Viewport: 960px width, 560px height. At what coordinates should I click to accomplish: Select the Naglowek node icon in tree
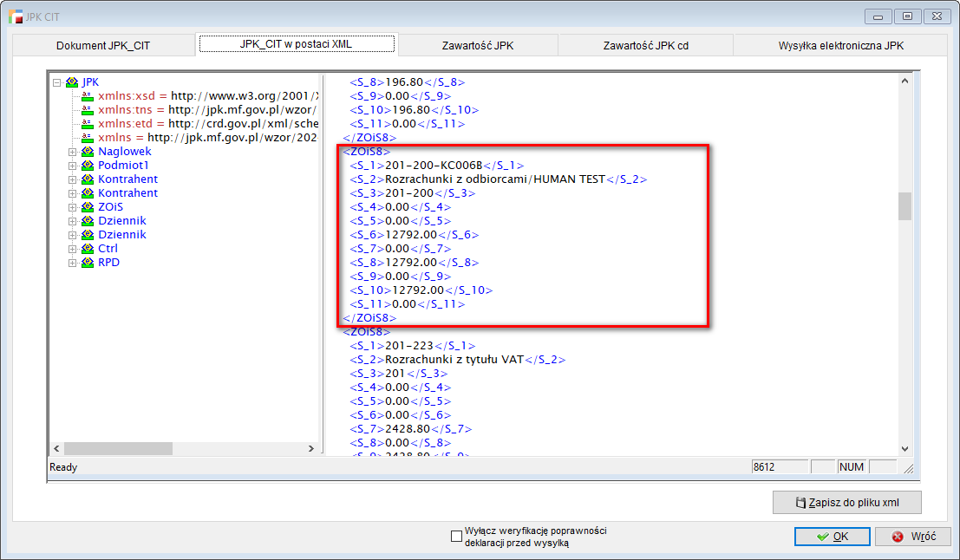(x=88, y=152)
